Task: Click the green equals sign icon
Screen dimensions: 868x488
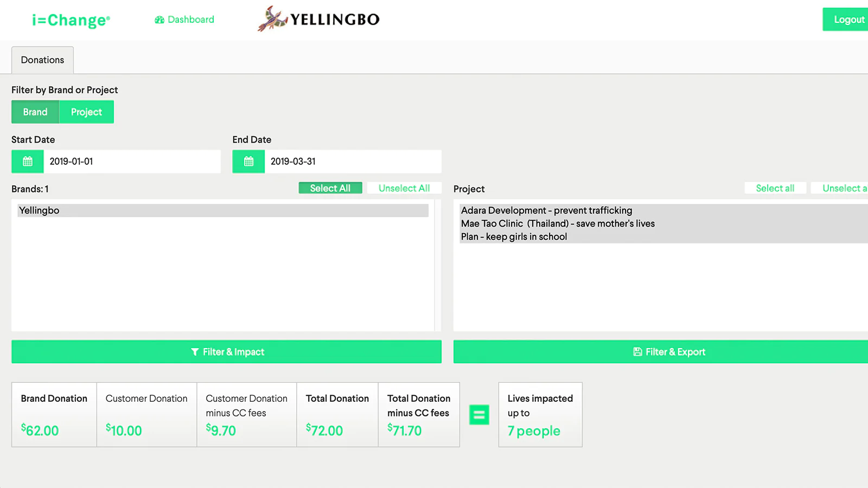Action: (479, 415)
